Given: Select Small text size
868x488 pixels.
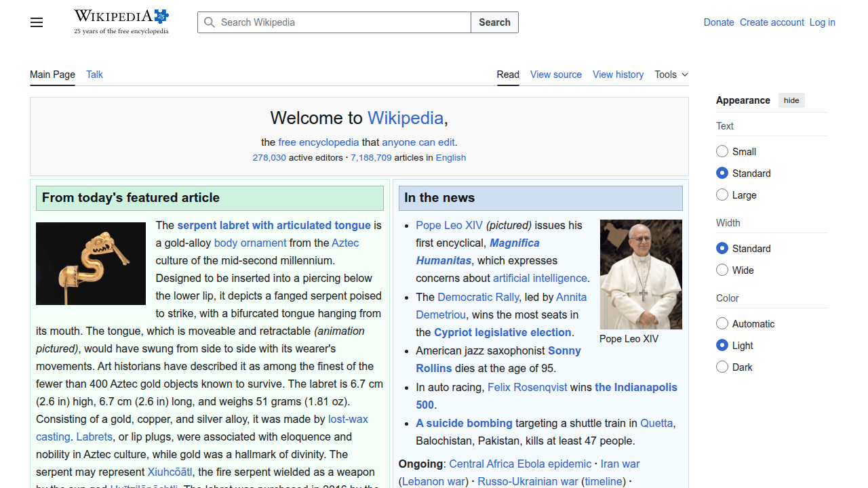Looking at the screenshot, I should pyautogui.click(x=722, y=151).
